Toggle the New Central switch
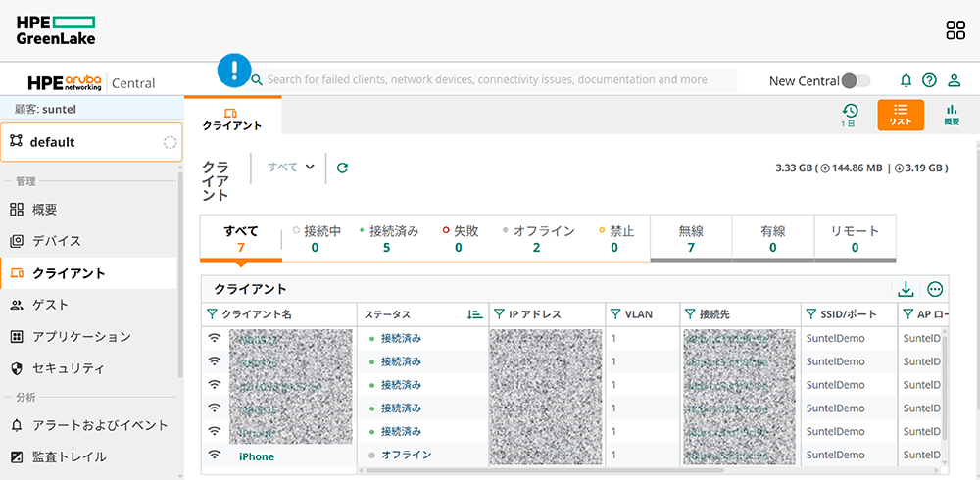The image size is (980, 480). [x=856, y=80]
